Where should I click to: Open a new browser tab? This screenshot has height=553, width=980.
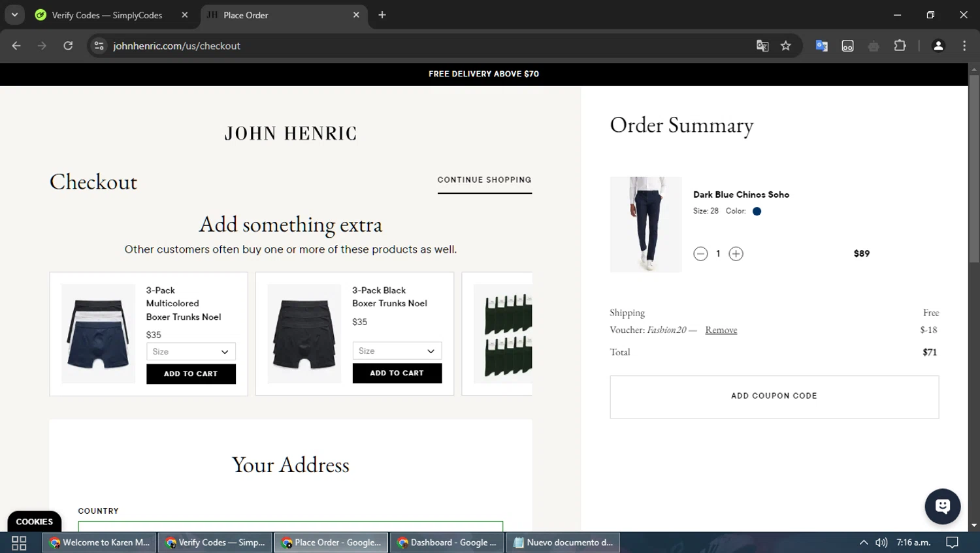tap(382, 15)
